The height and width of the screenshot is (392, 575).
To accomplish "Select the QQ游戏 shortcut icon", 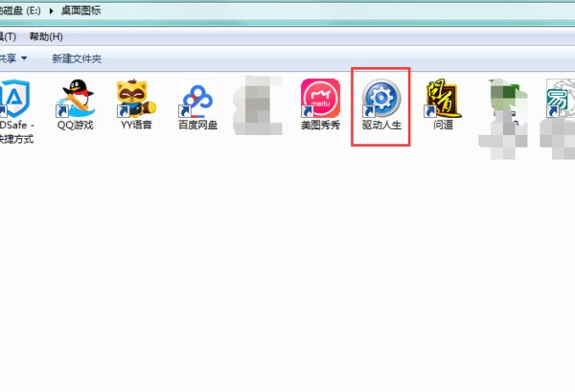I will (75, 99).
